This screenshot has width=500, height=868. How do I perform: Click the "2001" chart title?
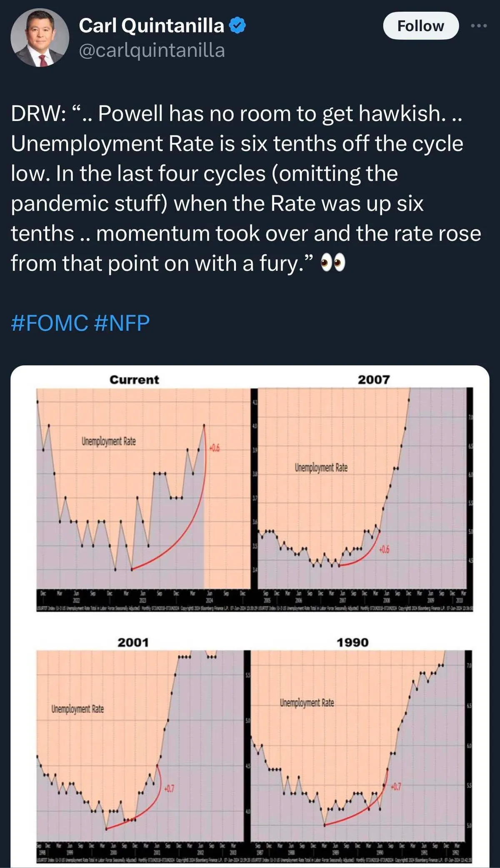[133, 642]
